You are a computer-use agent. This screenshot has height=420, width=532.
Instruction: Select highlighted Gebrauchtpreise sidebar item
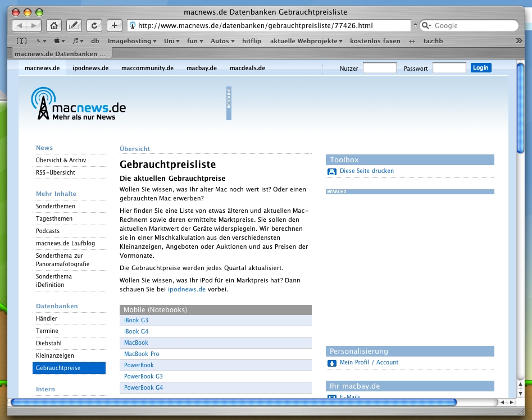(69, 368)
